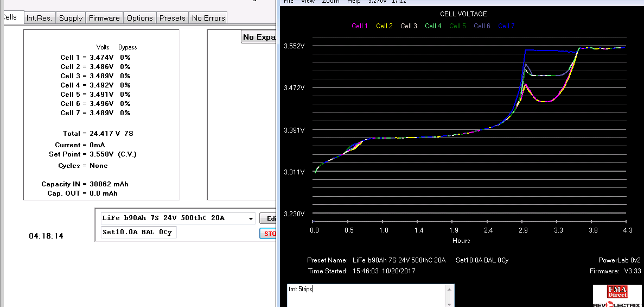This screenshot has height=307, width=644.
Task: Open the preset dropdown LiFe b90Ah 7S
Action: point(250,218)
